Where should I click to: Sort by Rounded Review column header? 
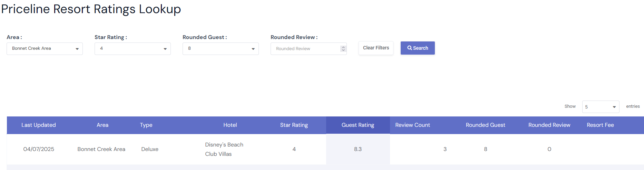(549, 125)
